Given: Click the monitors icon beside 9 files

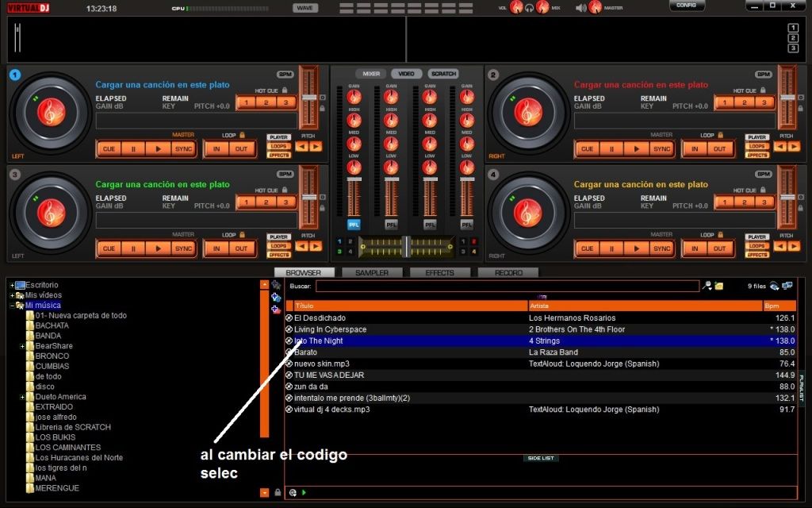Looking at the screenshot, I should 787,286.
